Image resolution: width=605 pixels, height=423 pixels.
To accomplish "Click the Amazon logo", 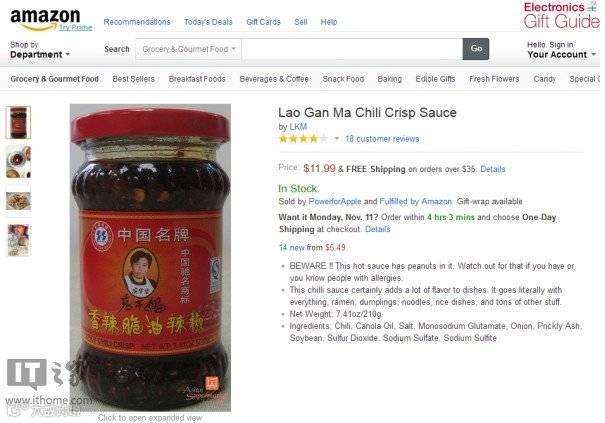I will (45, 19).
